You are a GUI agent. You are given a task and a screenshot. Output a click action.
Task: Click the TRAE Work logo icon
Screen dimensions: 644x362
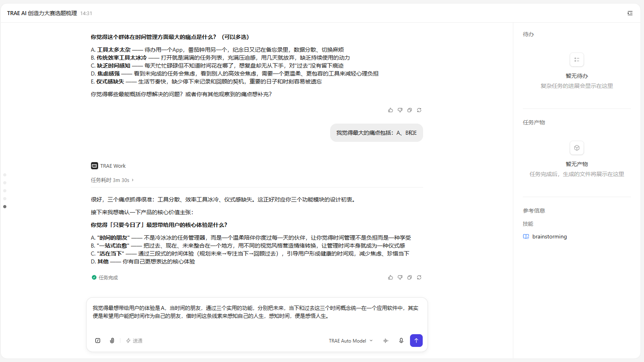tap(95, 166)
